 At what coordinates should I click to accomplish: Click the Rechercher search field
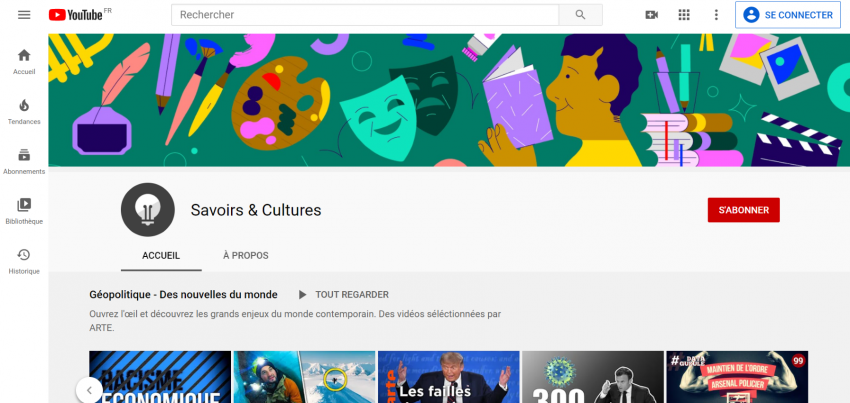[x=365, y=15]
